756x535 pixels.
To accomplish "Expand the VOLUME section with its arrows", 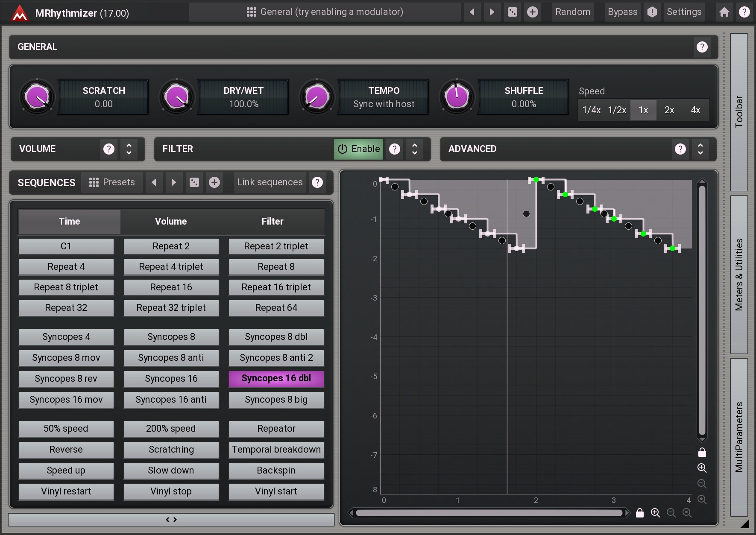I will (x=129, y=149).
